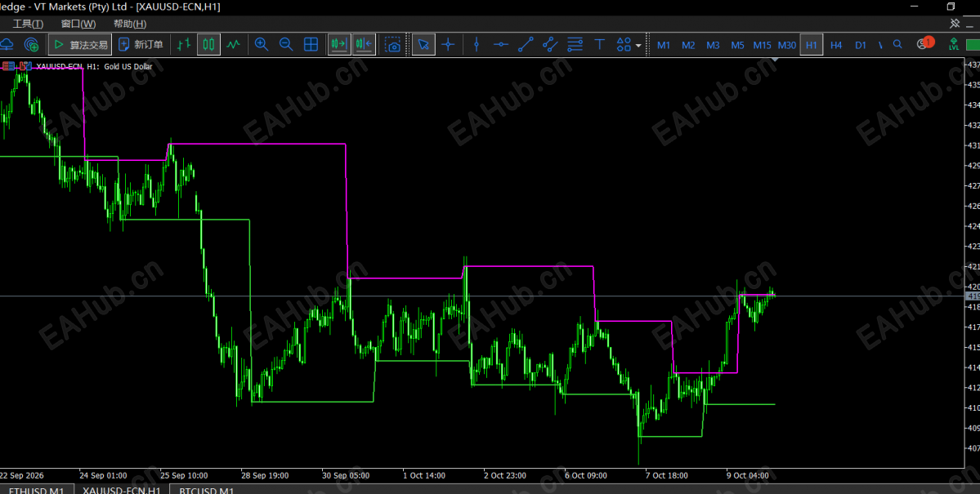This screenshot has height=494, width=980.
Task: Click the green LVL icon
Action: pos(954,44)
